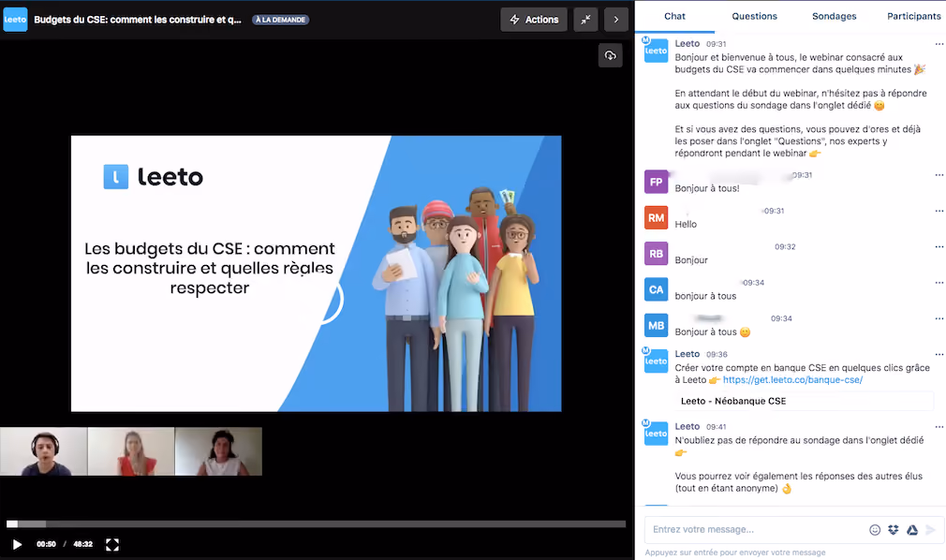Viewport: 946px width, 560px height.
Task: Open the Sondages tab
Action: pos(834,16)
